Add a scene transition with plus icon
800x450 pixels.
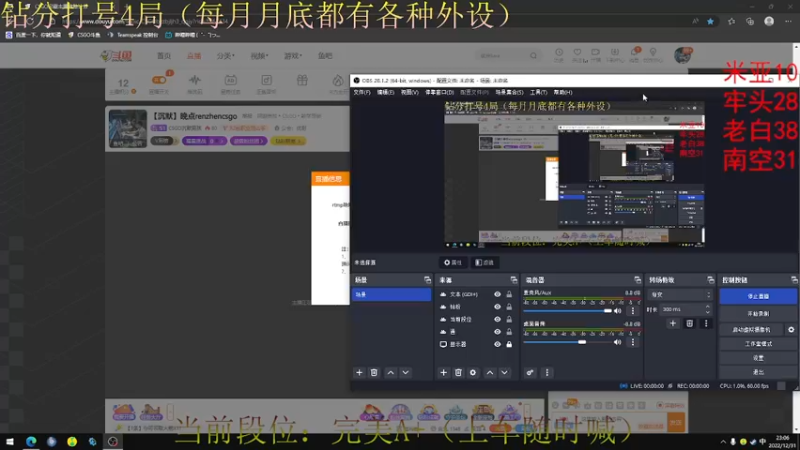point(673,323)
